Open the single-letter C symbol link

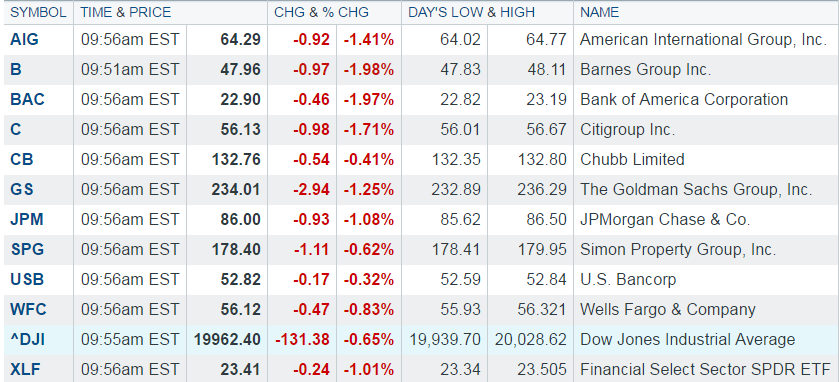16,129
